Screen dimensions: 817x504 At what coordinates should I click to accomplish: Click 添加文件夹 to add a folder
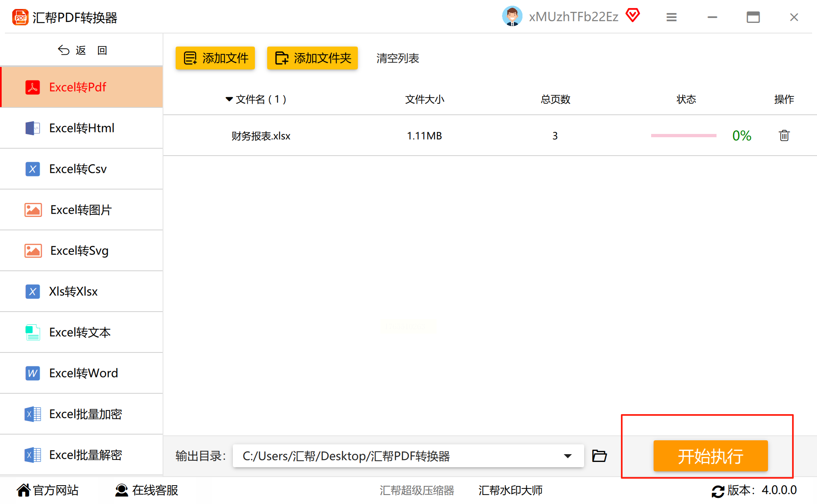coord(313,58)
